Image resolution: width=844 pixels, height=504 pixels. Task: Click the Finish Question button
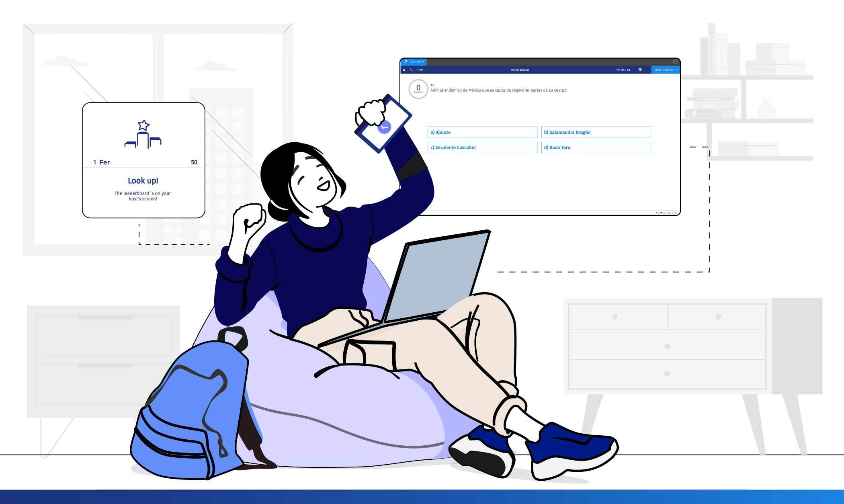pyautogui.click(x=664, y=70)
